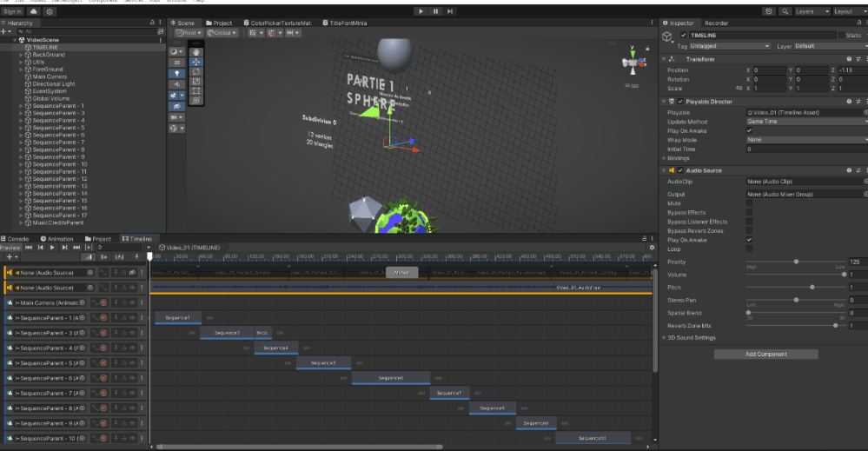The image size is (868, 451).
Task: Open the Recorder tab
Action: 717,23
